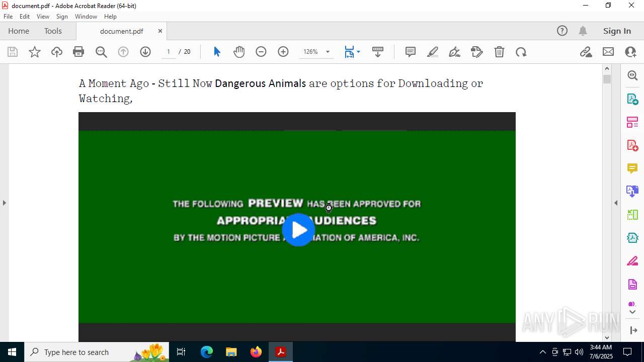Open the edit PDF toolbar icon
The width and height of the screenshot is (644, 362).
pyautogui.click(x=477, y=52)
